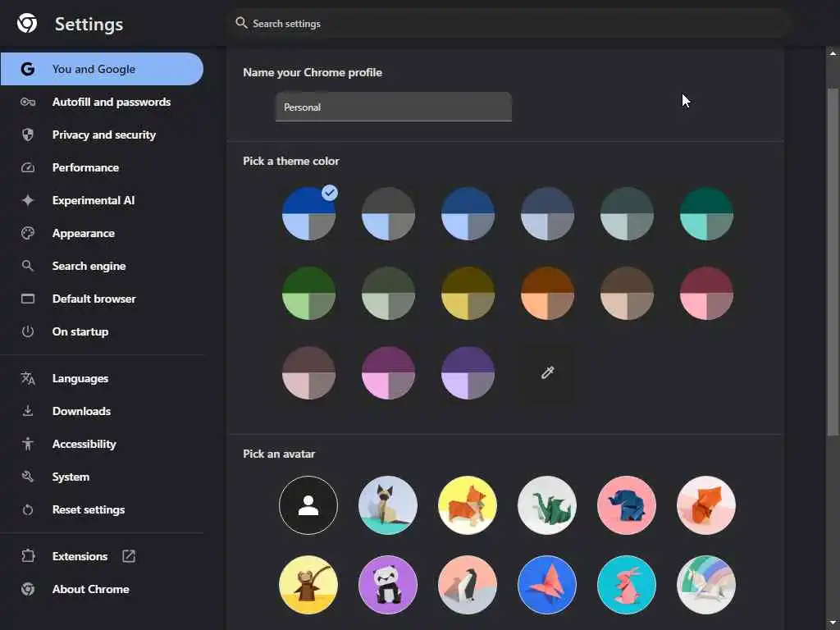Open the About Chrome page
The image size is (840, 630).
click(x=102, y=589)
